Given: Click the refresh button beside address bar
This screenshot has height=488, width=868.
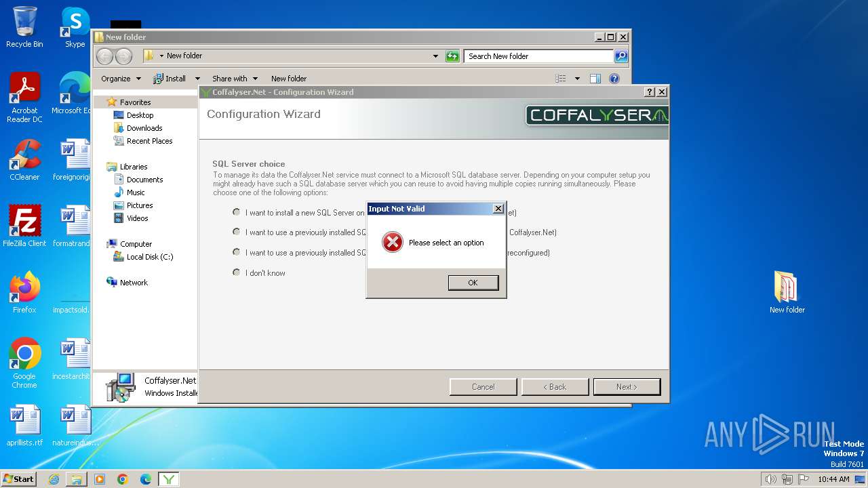Looking at the screenshot, I should click(452, 56).
